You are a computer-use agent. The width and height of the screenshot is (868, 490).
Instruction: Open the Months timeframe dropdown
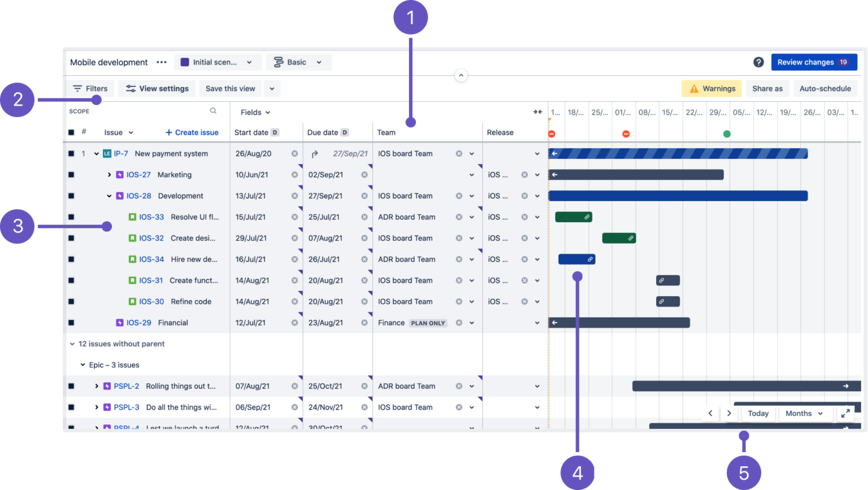coord(805,413)
